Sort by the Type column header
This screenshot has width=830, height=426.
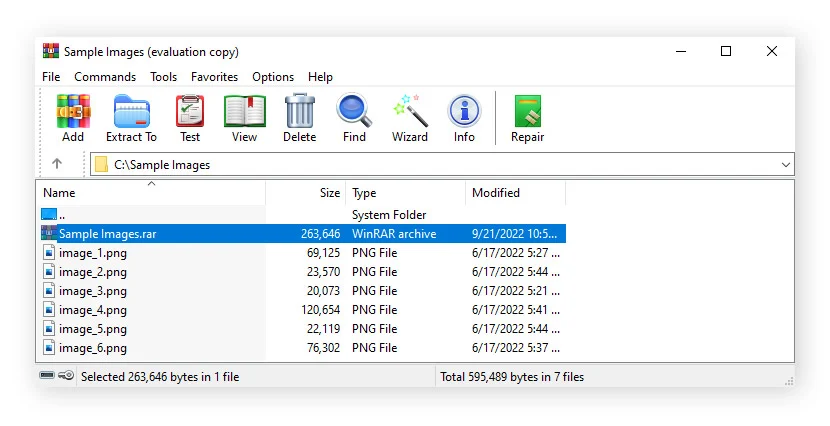coord(405,193)
